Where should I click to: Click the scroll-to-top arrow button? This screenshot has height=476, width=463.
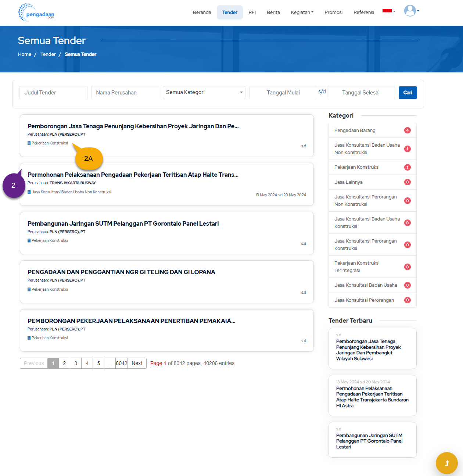446,463
